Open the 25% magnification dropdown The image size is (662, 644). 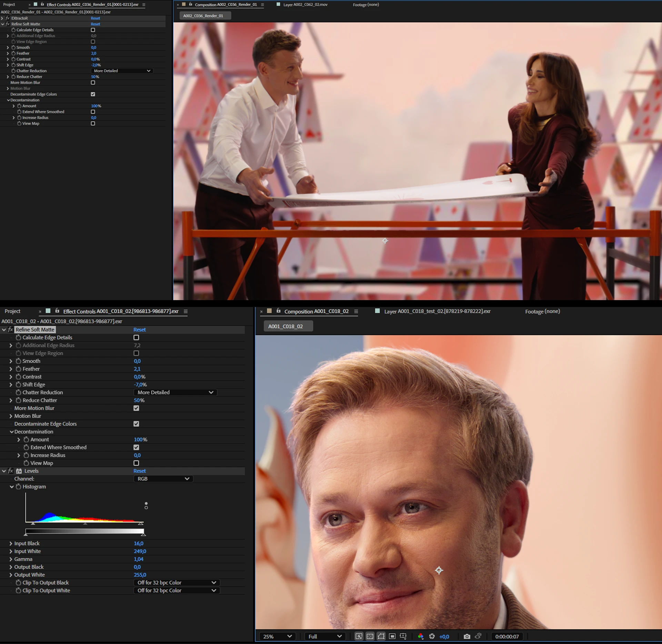pyautogui.click(x=278, y=636)
